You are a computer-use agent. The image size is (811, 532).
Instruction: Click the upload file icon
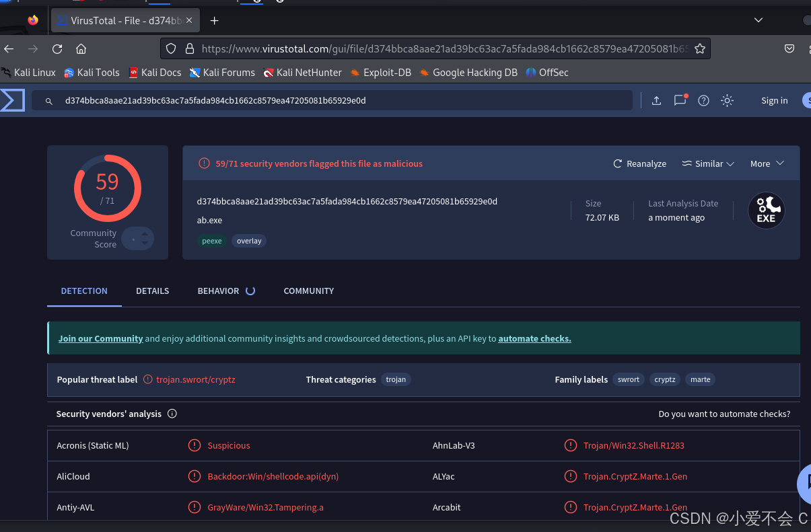click(657, 100)
